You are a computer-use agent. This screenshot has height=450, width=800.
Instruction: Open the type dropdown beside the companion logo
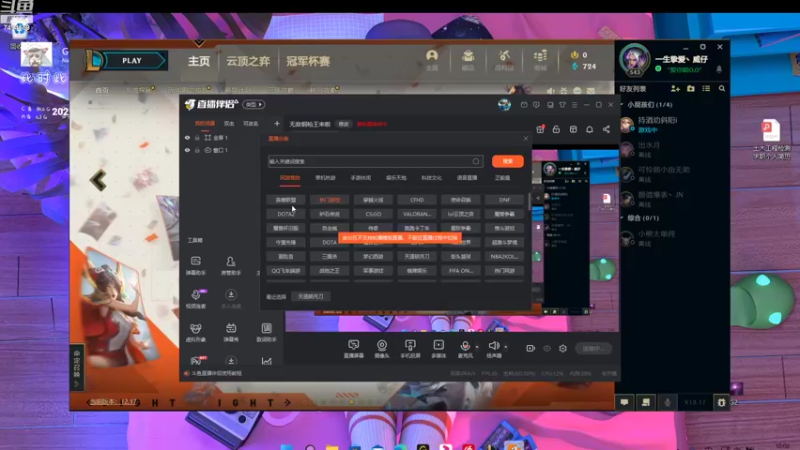254,105
